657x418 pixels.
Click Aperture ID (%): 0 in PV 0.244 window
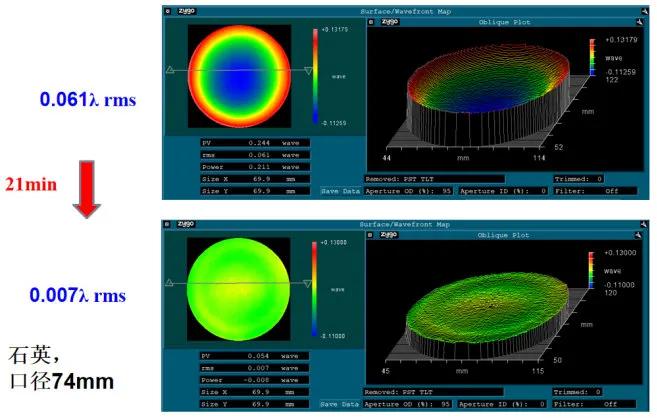(x=503, y=191)
